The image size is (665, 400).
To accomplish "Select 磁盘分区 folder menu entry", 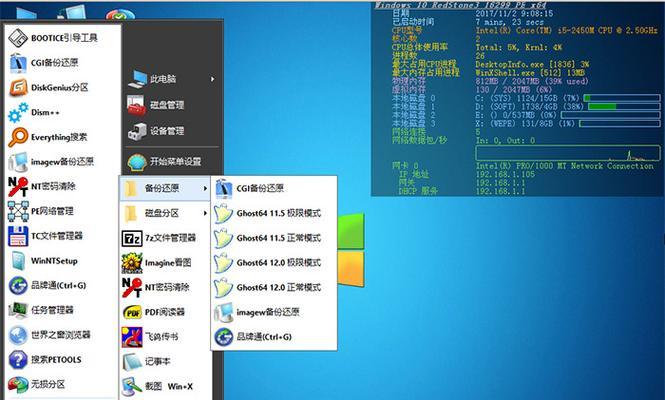I will (x=165, y=213).
